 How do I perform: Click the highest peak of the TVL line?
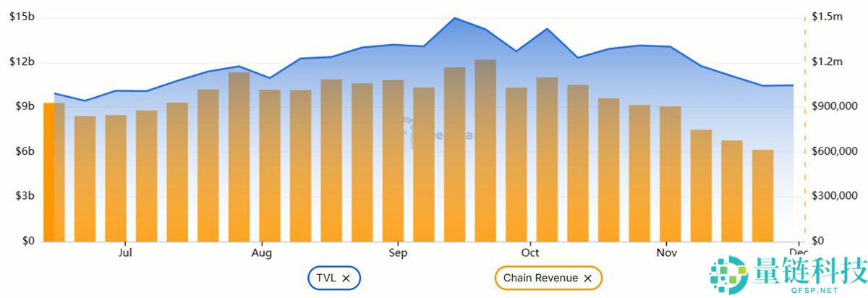tap(454, 18)
